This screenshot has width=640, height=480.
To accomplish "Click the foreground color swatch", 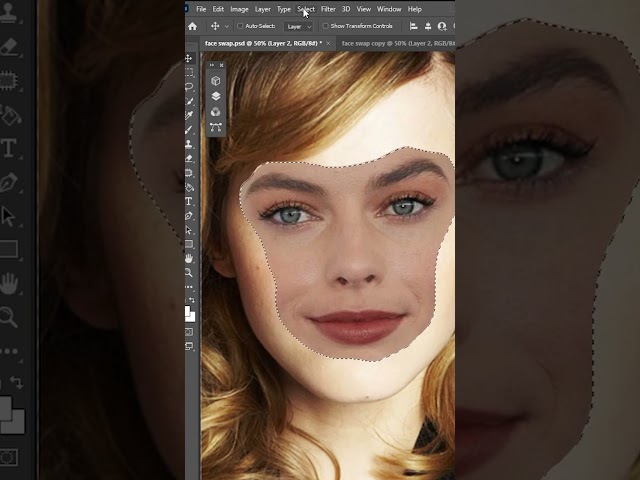I will pyautogui.click(x=187, y=311).
